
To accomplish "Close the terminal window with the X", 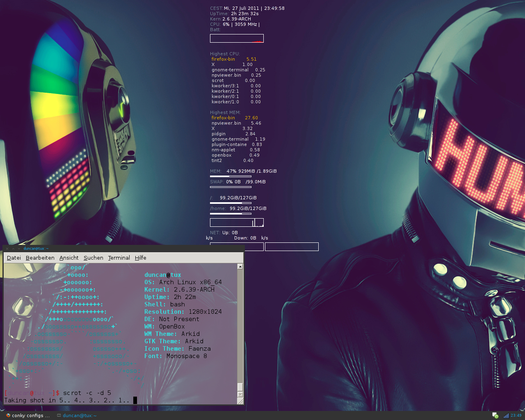I will coord(7,249).
